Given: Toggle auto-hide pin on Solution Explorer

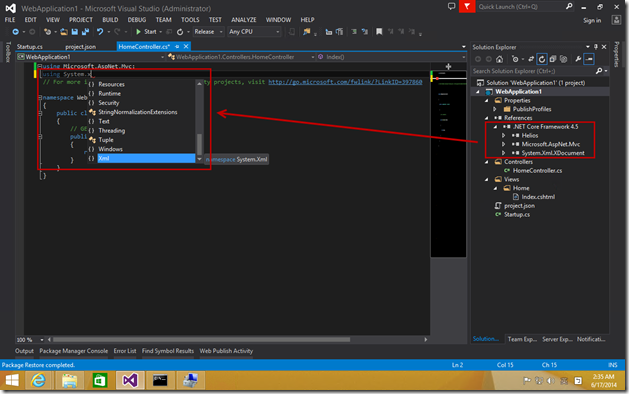Looking at the screenshot, I should click(596, 47).
